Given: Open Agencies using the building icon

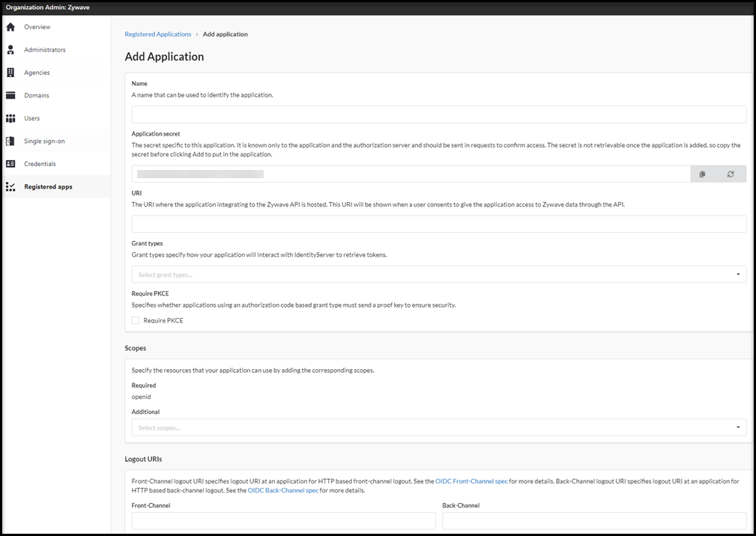Looking at the screenshot, I should (10, 72).
